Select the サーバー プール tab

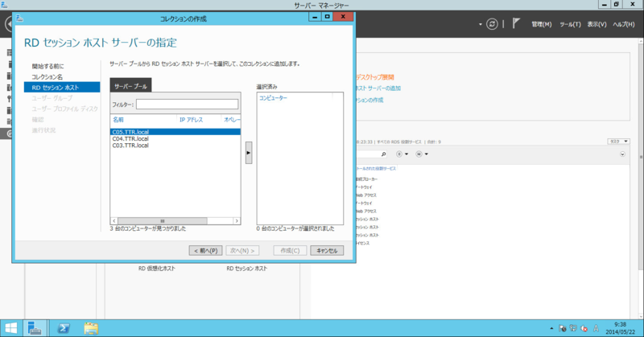tap(130, 85)
